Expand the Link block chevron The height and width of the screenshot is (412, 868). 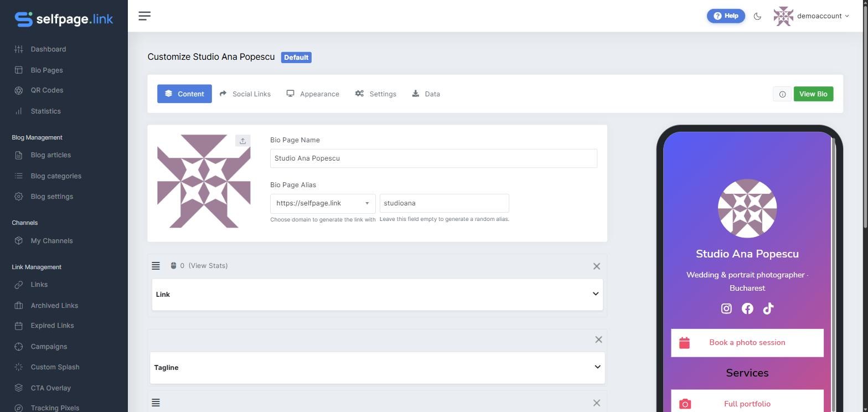click(596, 294)
